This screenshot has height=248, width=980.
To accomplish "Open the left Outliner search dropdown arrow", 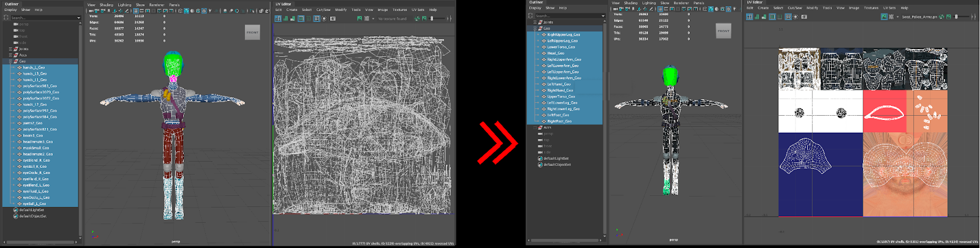I will click(x=78, y=18).
